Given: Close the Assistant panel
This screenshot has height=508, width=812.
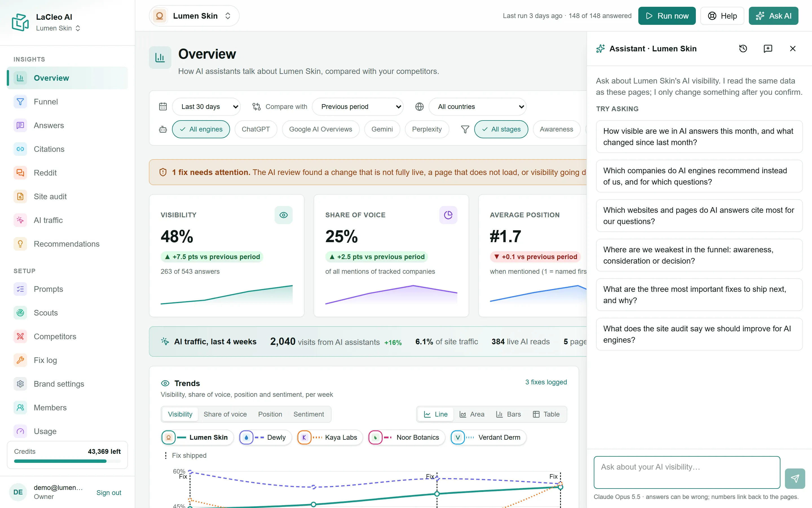Looking at the screenshot, I should (x=793, y=48).
